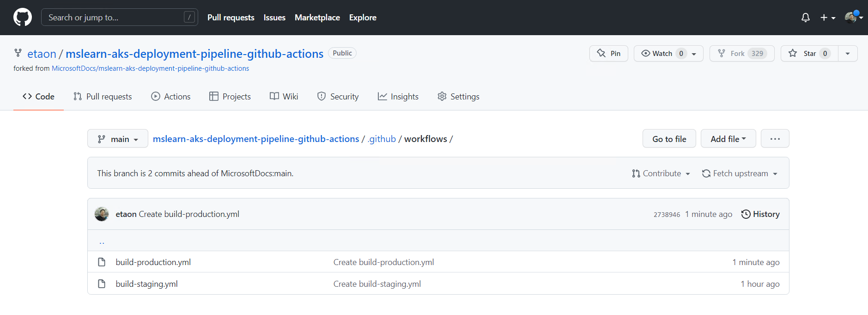868x315 pixels.
Task: Open Issues in the top navigation
Action: click(x=274, y=18)
